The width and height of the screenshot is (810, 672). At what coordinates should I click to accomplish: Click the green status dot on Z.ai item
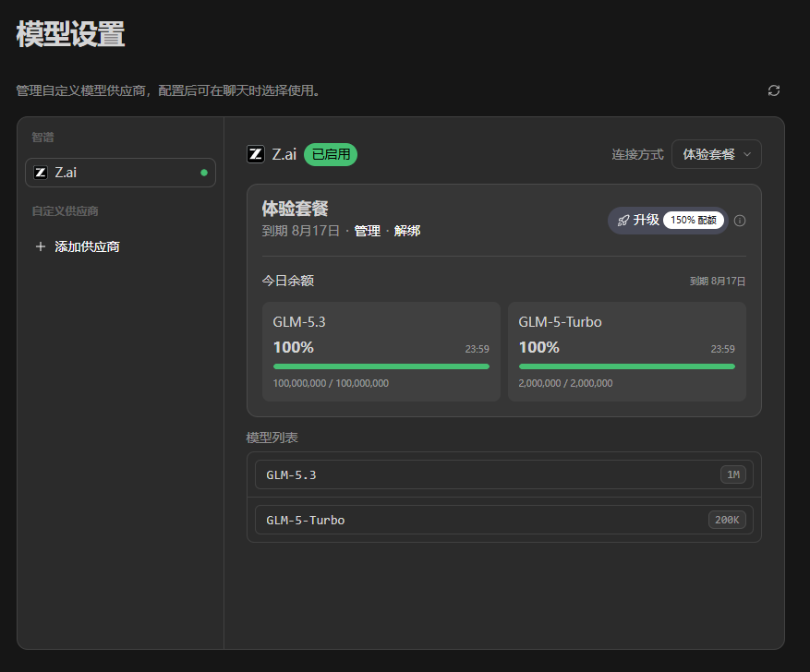tap(204, 173)
